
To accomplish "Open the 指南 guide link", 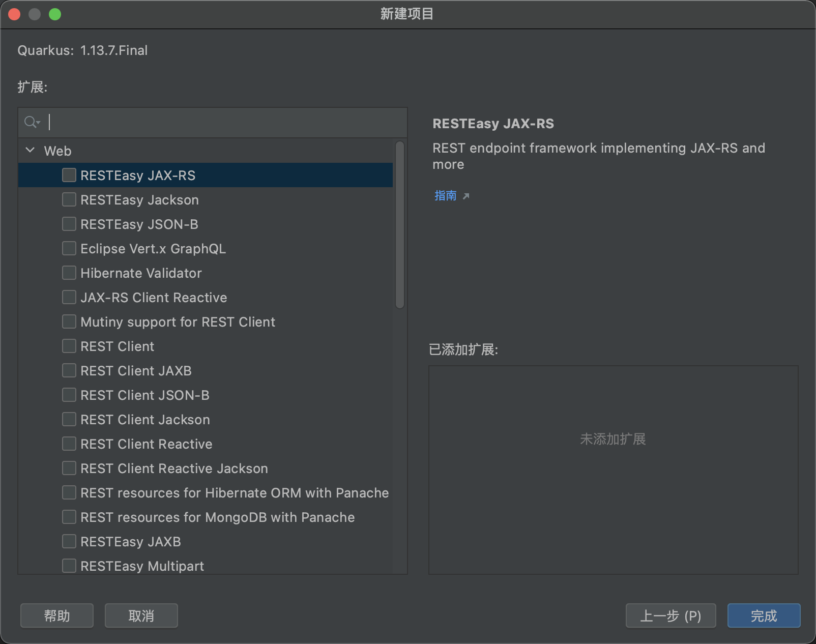I will point(445,195).
